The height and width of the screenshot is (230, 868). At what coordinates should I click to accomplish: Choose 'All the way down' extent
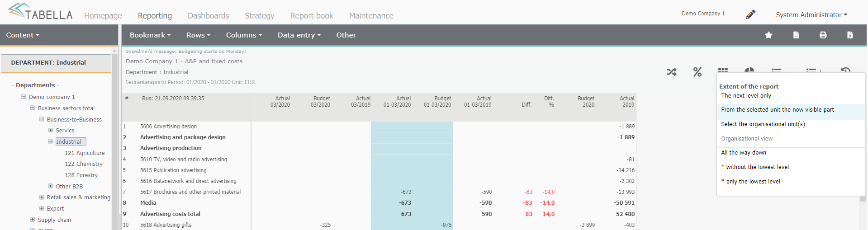coord(743,153)
